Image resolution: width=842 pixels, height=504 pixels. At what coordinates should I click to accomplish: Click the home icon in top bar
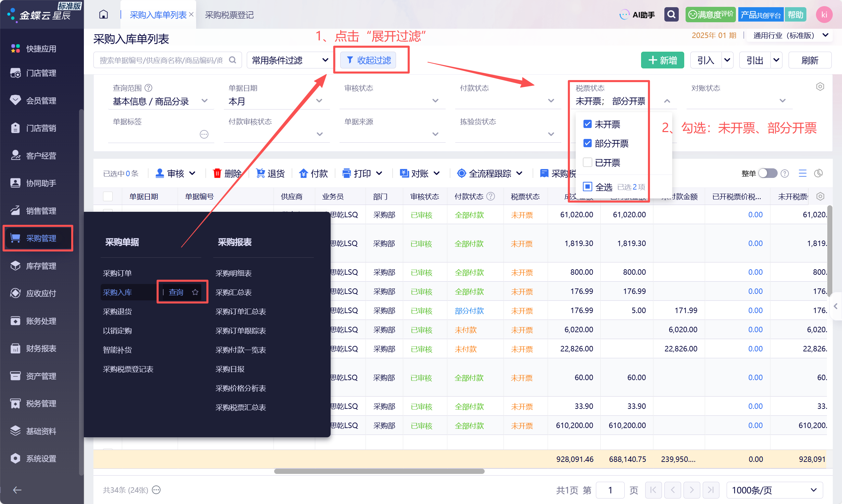[103, 15]
